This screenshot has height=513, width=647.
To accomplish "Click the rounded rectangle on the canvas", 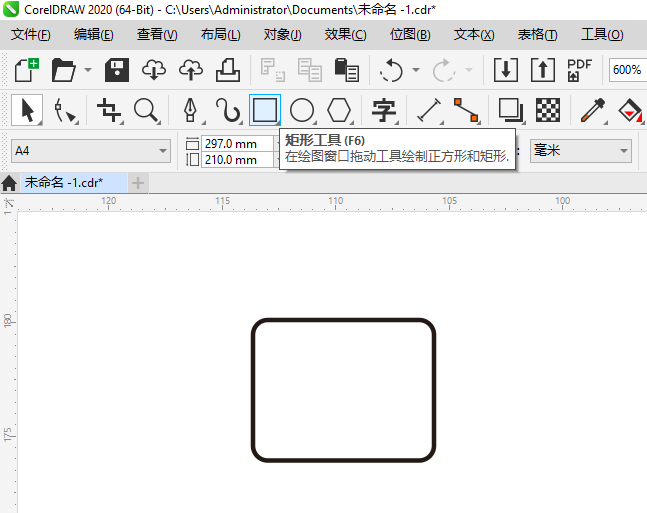I will click(x=343, y=390).
